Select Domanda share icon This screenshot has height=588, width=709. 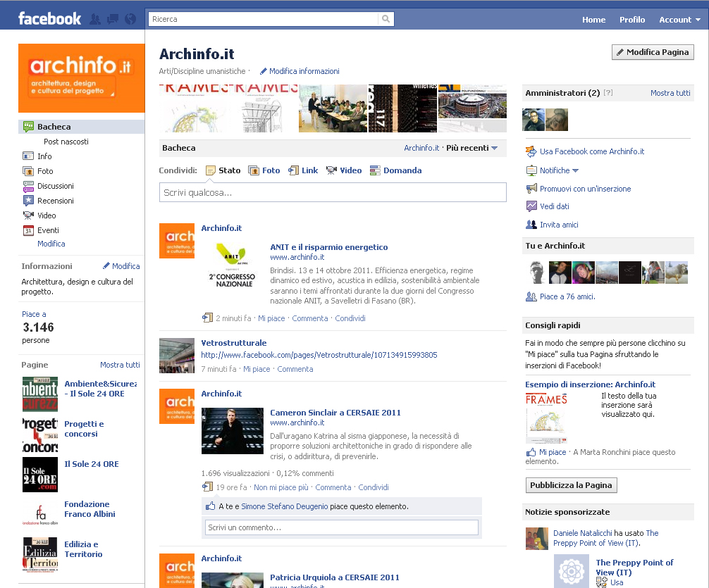375,170
